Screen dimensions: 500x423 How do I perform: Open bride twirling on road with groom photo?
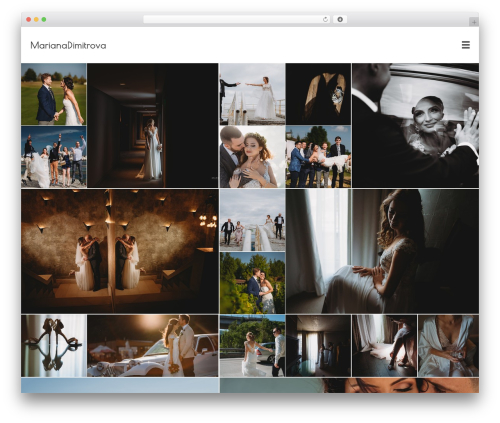coord(252,346)
